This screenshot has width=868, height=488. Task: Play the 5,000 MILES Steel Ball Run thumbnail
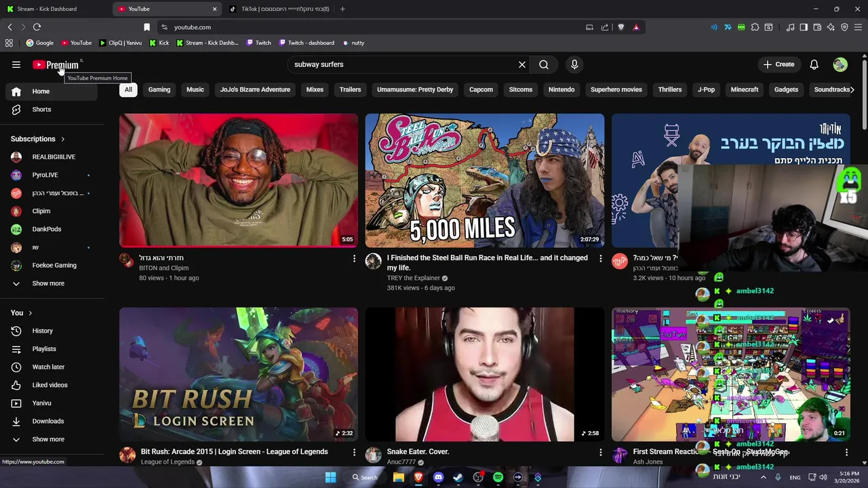485,180
